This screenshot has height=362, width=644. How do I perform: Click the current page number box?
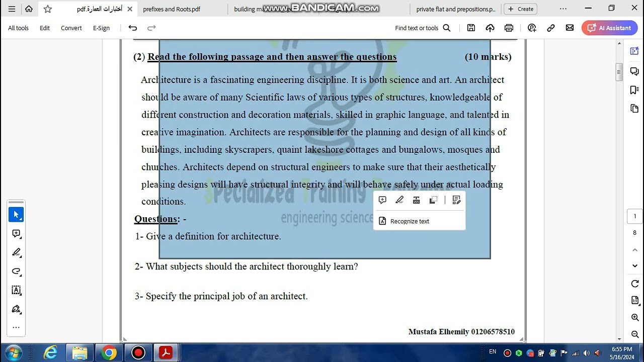(635, 216)
